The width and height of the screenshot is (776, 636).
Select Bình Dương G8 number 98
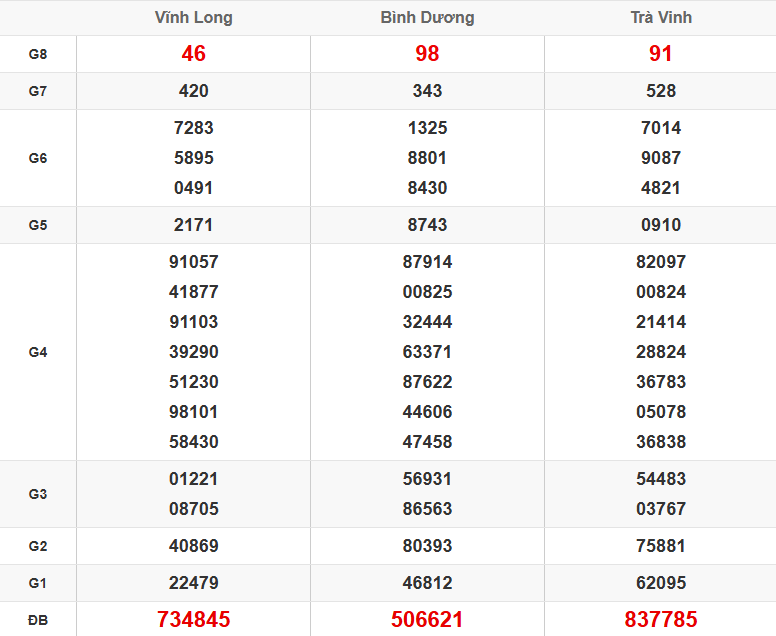coord(427,54)
